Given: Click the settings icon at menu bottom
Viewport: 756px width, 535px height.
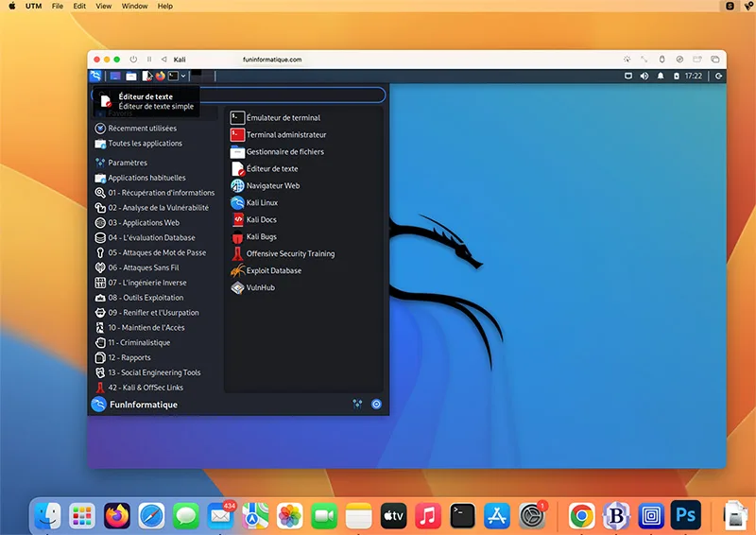Looking at the screenshot, I should [357, 404].
